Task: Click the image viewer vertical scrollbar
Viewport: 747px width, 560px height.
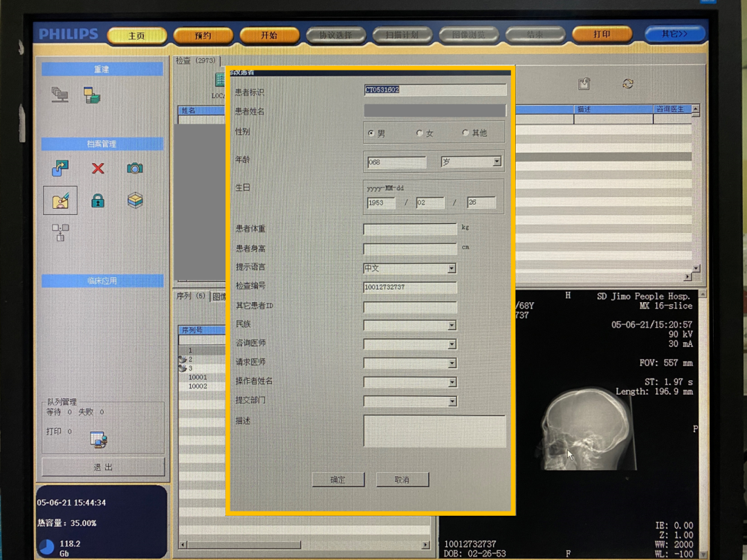Action: [703, 424]
